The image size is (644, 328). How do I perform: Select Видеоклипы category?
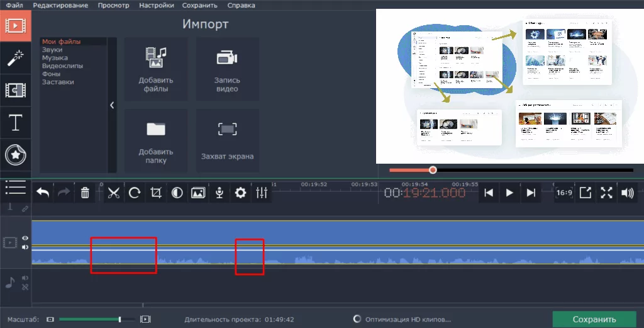pyautogui.click(x=62, y=65)
